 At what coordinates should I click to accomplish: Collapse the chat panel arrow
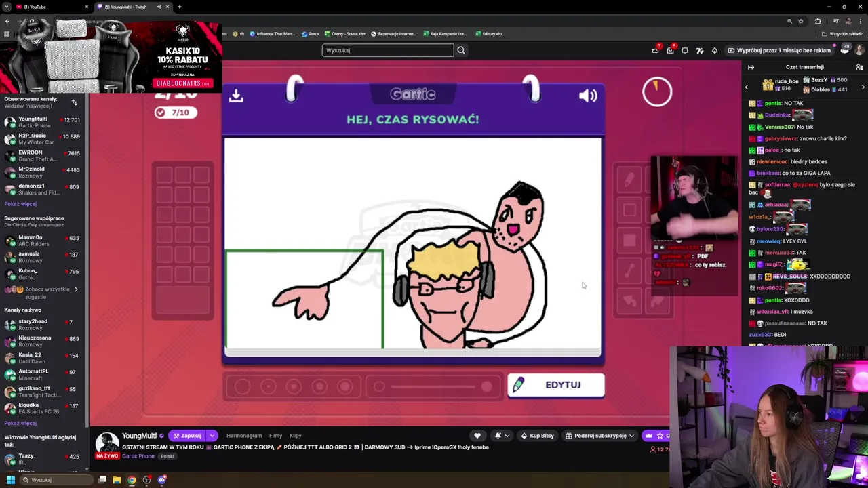(x=751, y=67)
